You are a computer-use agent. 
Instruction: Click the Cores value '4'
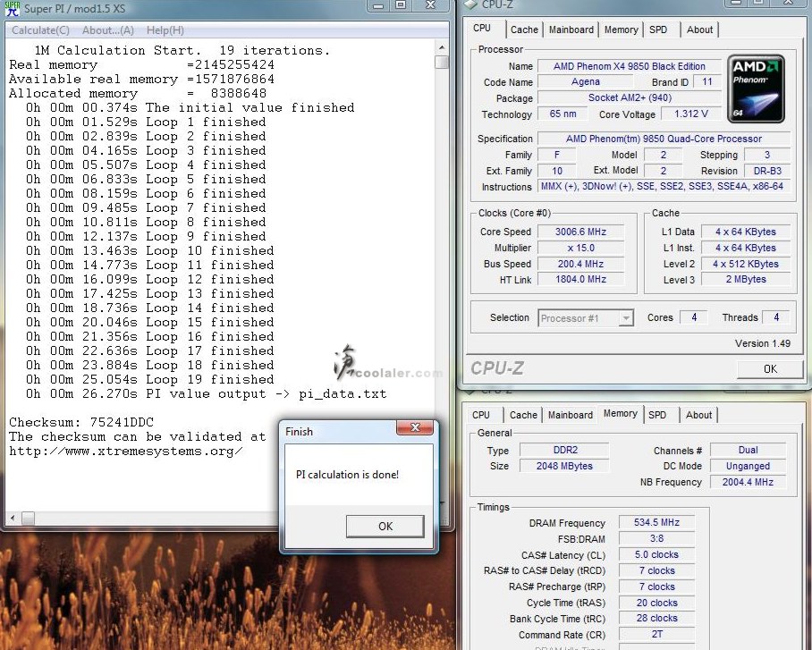[x=694, y=317]
